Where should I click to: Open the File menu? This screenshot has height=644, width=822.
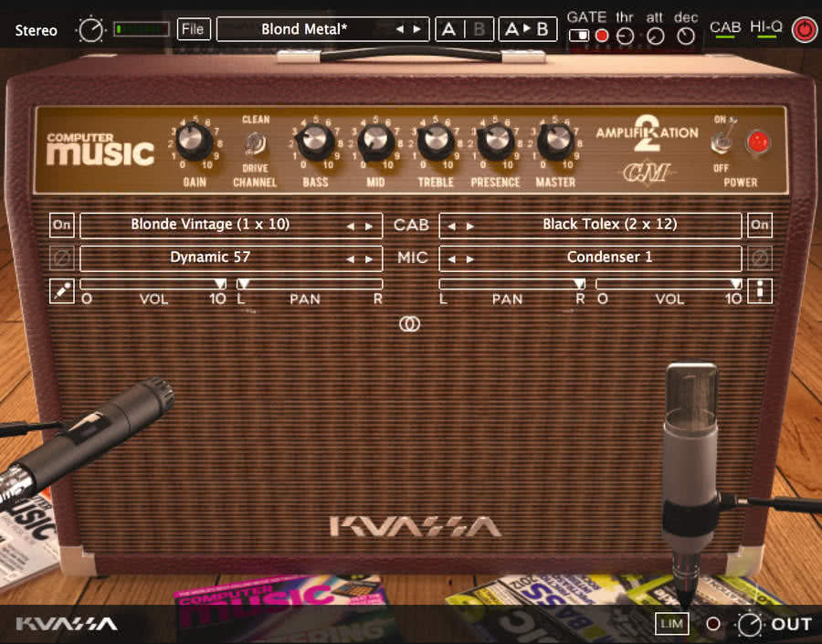194,29
